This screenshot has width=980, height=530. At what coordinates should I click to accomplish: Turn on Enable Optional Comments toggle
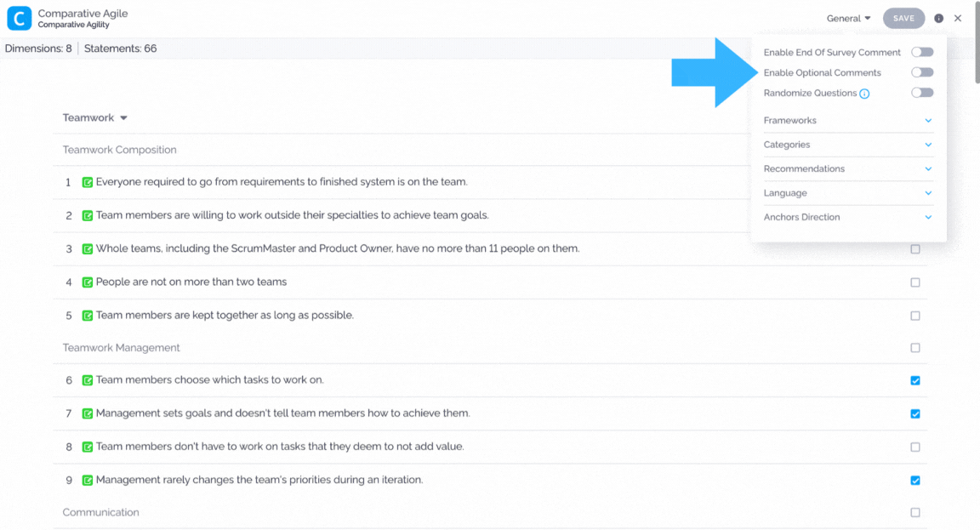(x=922, y=72)
